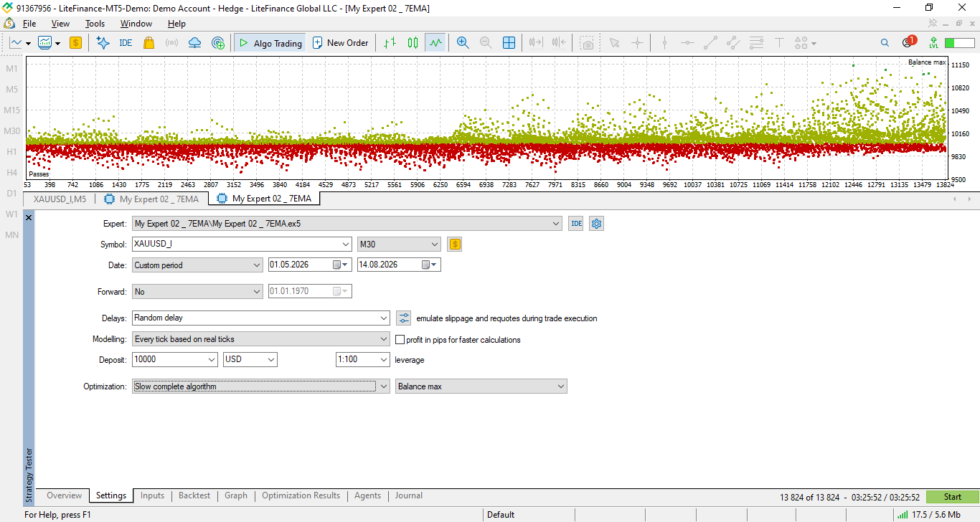
Task: Open the profiles dropdown in toolbar
Action: tap(49, 43)
